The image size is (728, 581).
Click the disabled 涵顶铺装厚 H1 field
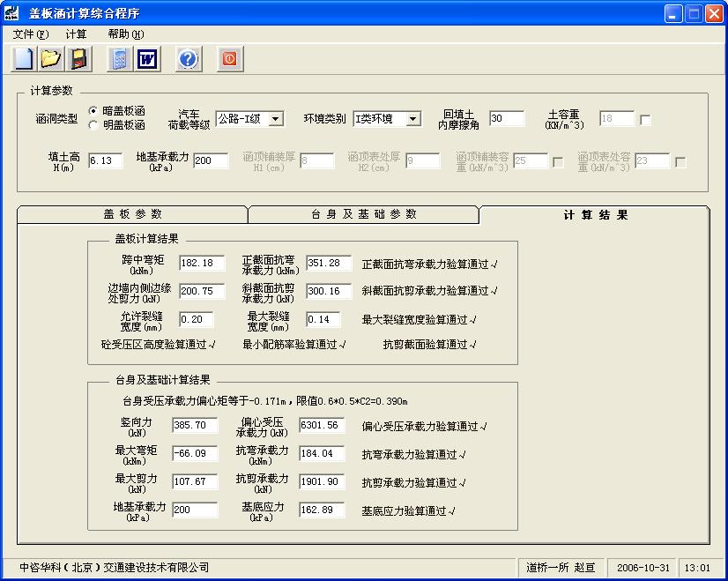[x=317, y=160]
